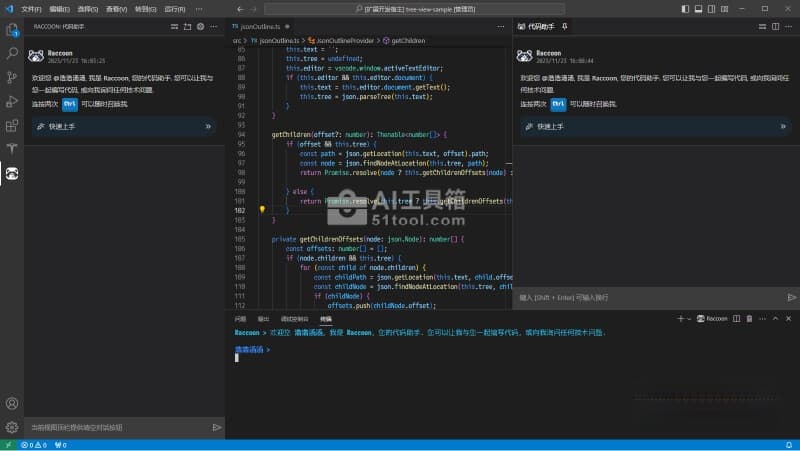The height and width of the screenshot is (451, 800).
Task: Click the lightbulb code action on line 102
Action: point(262,210)
